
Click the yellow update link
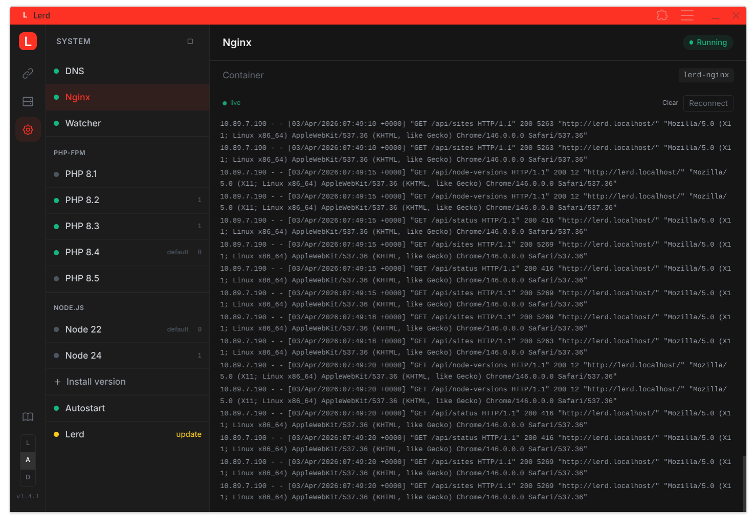189,434
